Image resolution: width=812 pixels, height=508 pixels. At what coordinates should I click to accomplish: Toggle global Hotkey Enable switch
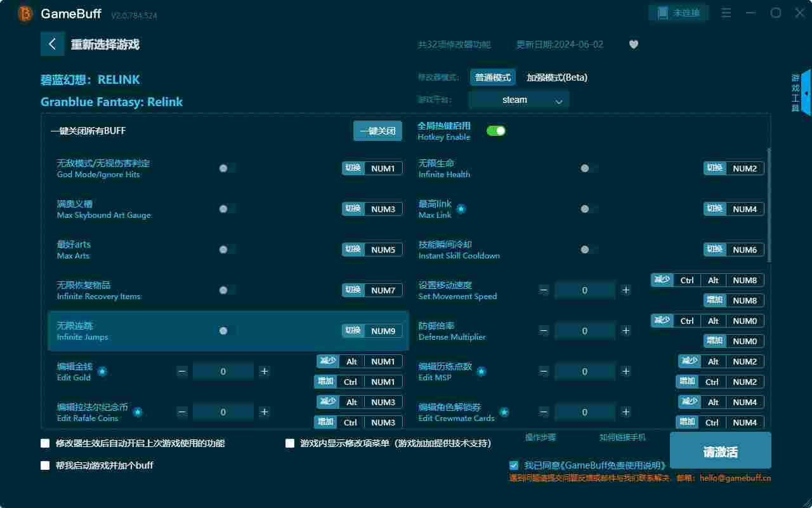pyautogui.click(x=496, y=131)
